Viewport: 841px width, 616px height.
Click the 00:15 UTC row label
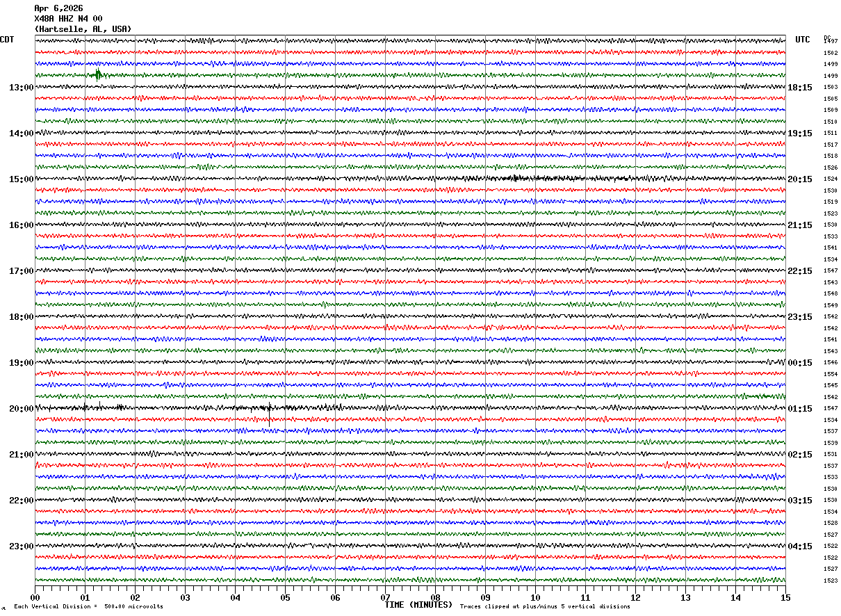click(800, 363)
